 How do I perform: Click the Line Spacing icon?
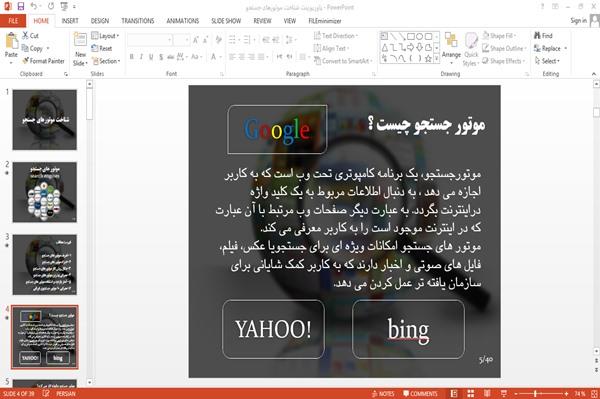(x=289, y=39)
